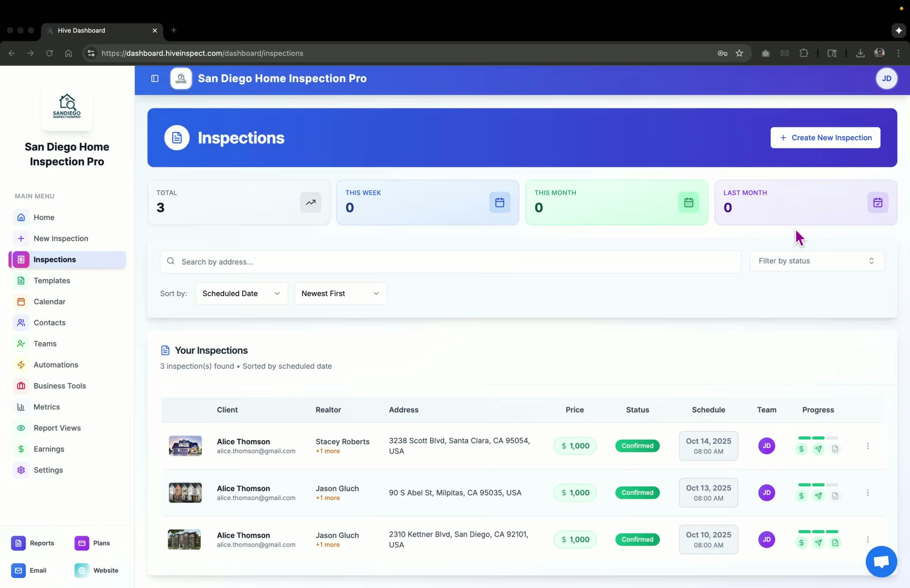Click the send icon for Oct 13 inspection

pyautogui.click(x=819, y=496)
